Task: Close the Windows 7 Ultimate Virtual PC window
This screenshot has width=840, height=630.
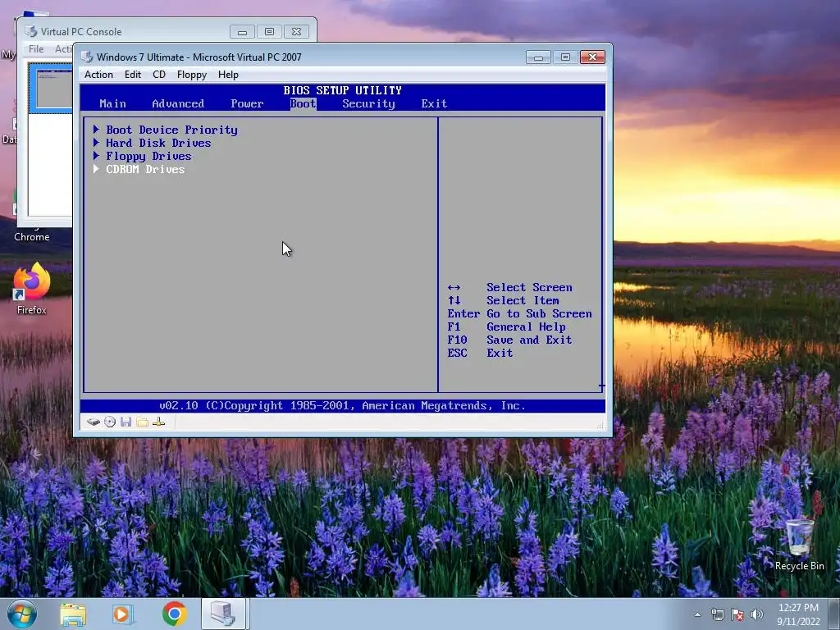Action: point(592,57)
